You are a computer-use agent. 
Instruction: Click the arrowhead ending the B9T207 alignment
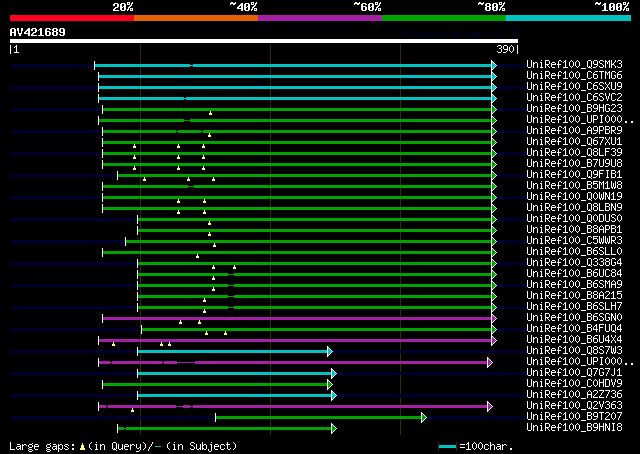[424, 418]
